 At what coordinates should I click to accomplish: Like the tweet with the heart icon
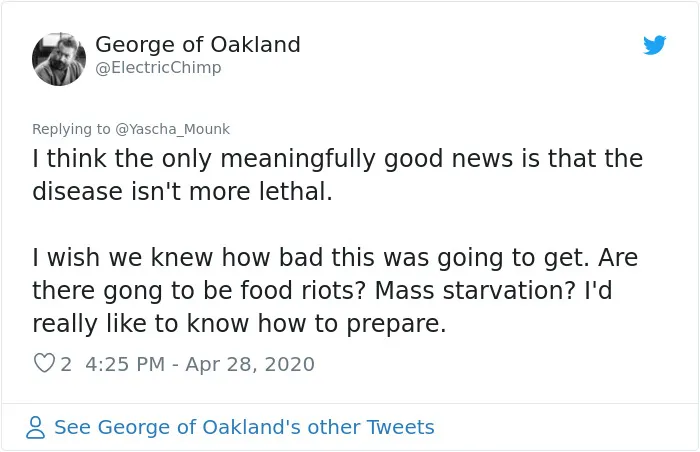tap(44, 363)
